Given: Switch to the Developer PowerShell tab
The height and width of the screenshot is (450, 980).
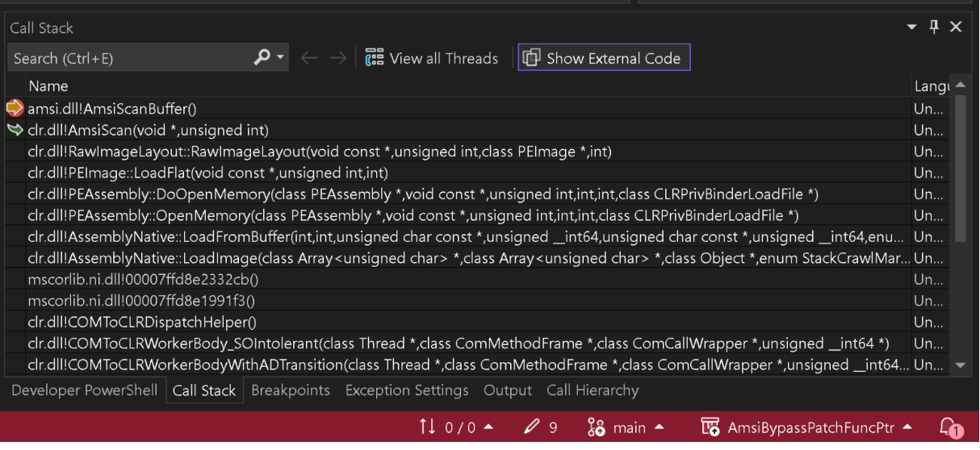Looking at the screenshot, I should click(84, 390).
